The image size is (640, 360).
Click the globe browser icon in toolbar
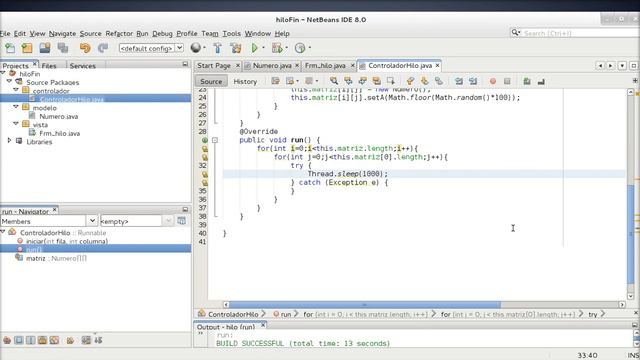[x=196, y=48]
